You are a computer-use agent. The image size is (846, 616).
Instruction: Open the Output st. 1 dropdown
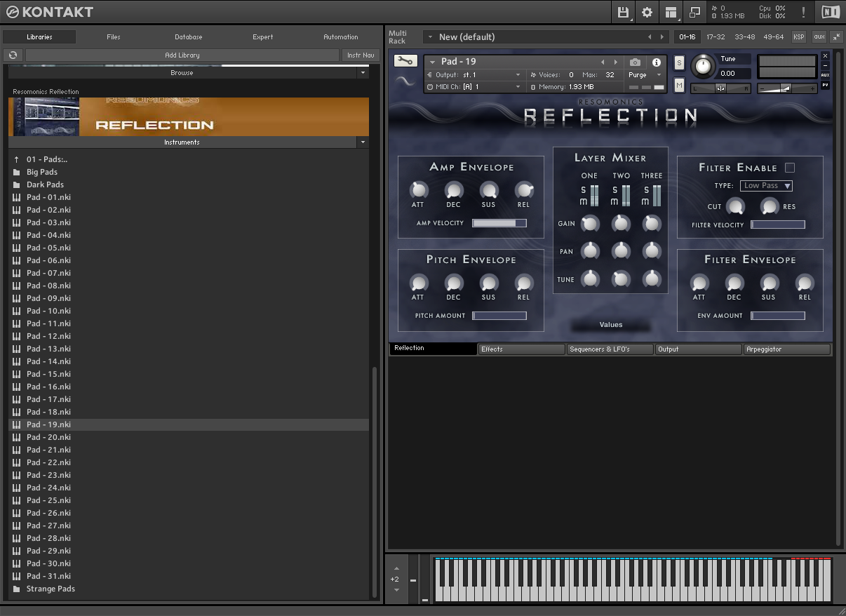click(x=475, y=74)
